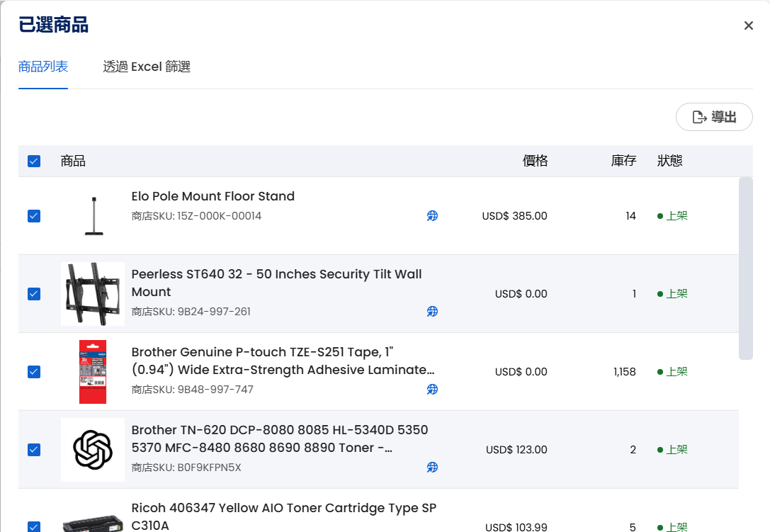The height and width of the screenshot is (532, 770).
Task: Switch to the 透過 Excel 篩選 tab
Action: pyautogui.click(x=147, y=67)
